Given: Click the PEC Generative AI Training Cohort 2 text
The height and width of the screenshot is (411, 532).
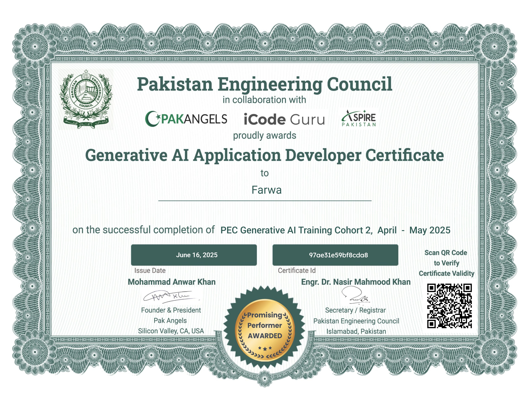Looking at the screenshot, I should [x=296, y=230].
